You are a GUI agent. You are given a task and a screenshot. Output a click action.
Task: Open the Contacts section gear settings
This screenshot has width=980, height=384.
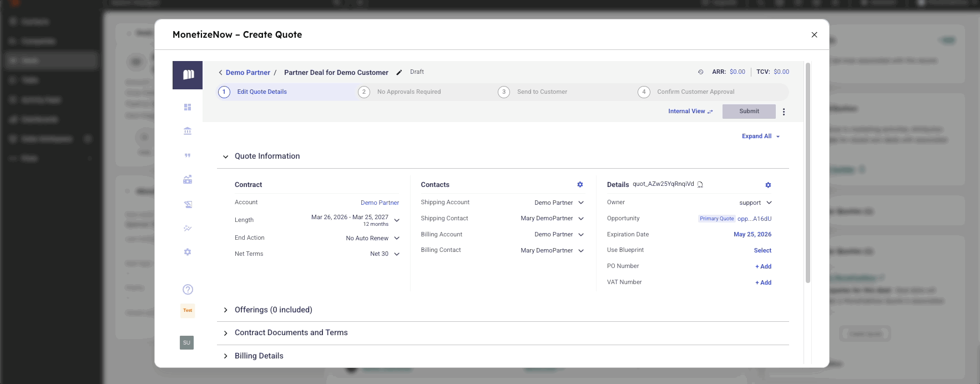pos(580,185)
